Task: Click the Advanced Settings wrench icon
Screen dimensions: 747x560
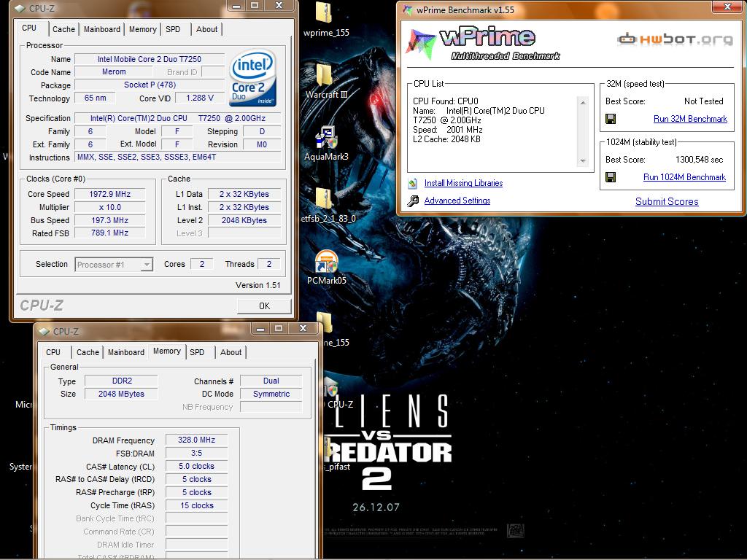Action: [413, 201]
